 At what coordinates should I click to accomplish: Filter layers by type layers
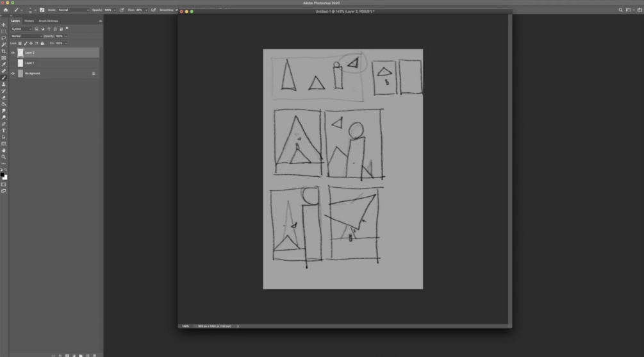[49, 29]
